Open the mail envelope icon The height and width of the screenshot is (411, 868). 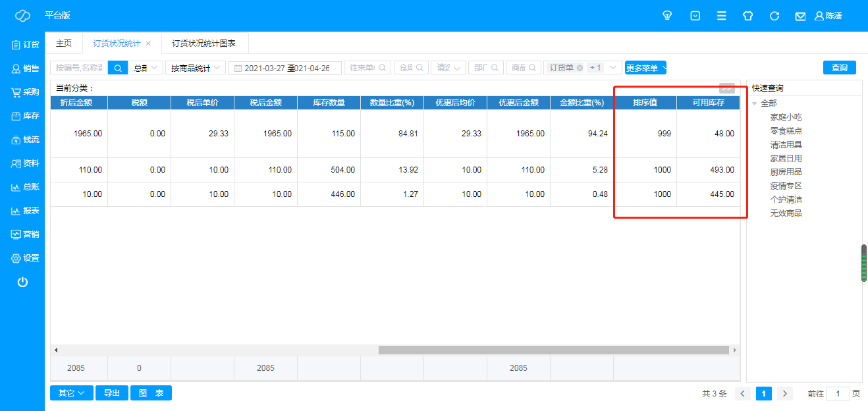click(x=800, y=16)
